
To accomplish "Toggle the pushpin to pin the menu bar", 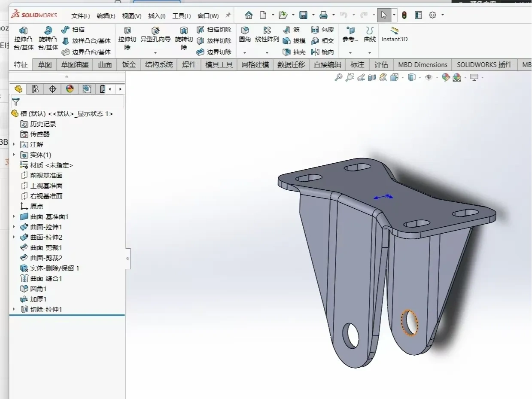I will coord(228,15).
